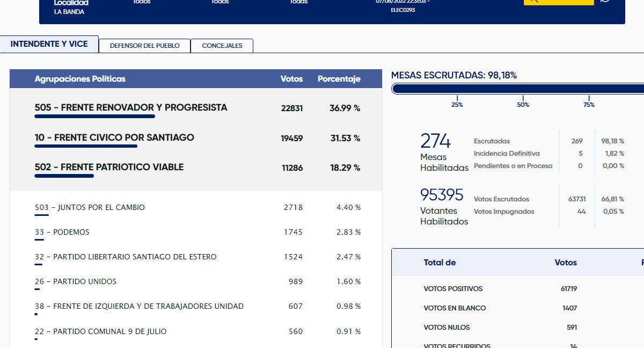The width and height of the screenshot is (644, 348).
Task: Click 32 - PARTIDO LIBERTARIO SANTIAGO DEL ESTERO
Action: pyautogui.click(x=126, y=257)
